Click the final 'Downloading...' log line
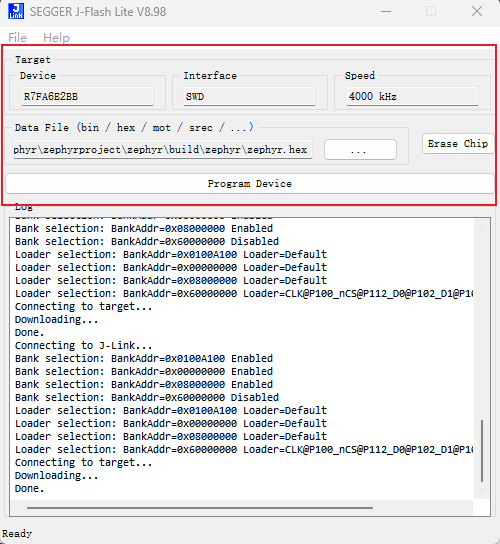500x544 pixels. click(57, 476)
